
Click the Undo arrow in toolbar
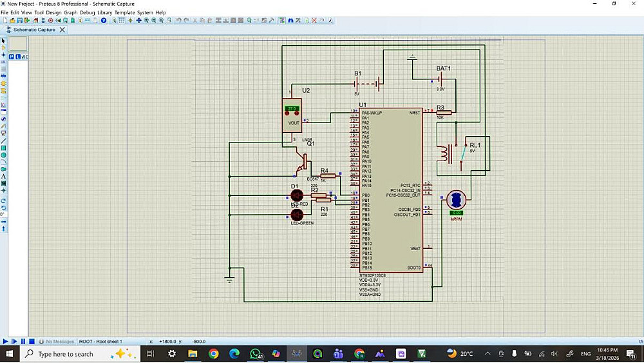(x=178, y=21)
